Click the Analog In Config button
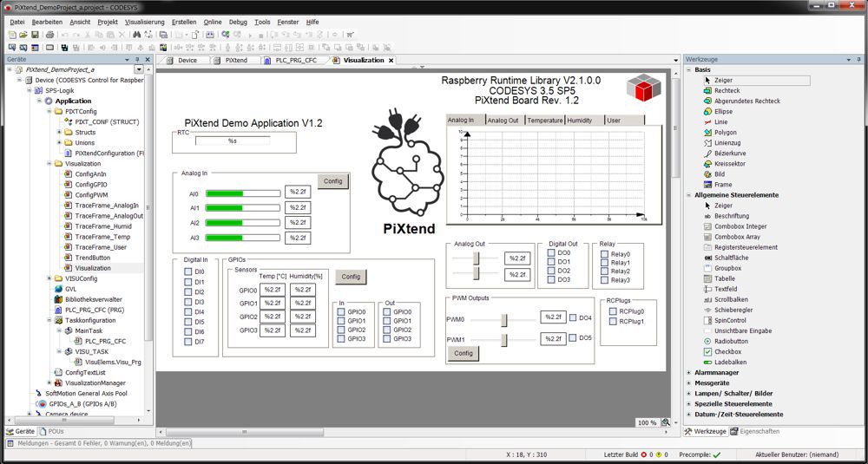This screenshot has width=868, height=464. coord(332,181)
